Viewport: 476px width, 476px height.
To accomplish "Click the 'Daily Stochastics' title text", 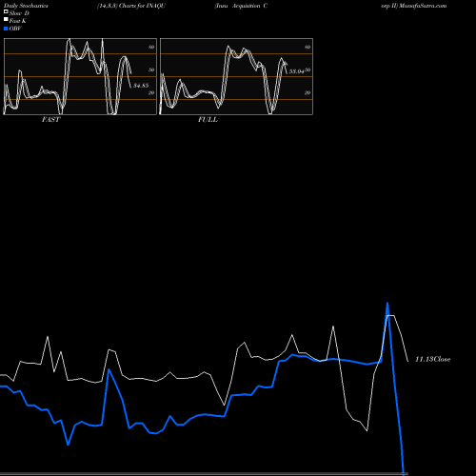I will tap(26, 6).
